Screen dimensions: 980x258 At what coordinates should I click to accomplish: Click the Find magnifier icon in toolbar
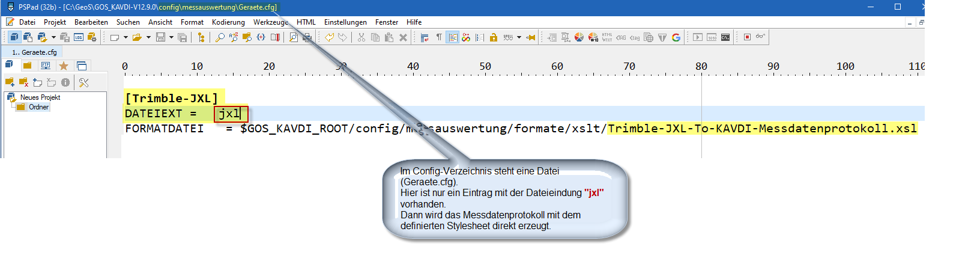[x=220, y=37]
